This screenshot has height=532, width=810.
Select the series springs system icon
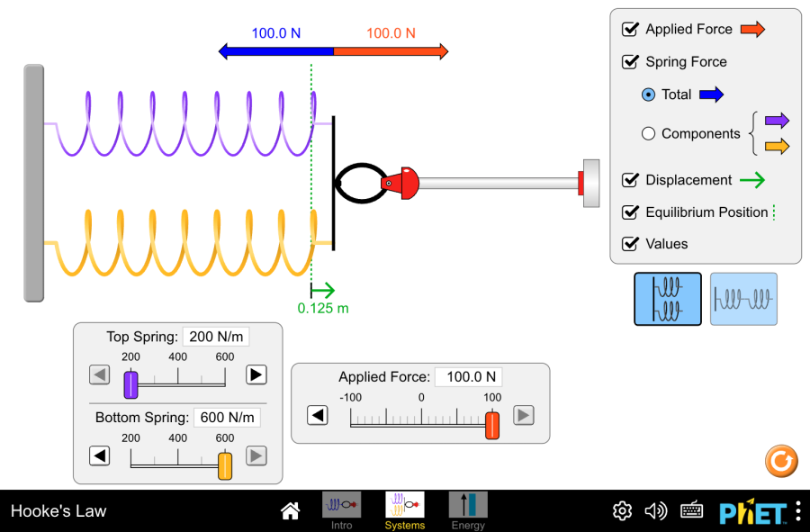point(743,299)
